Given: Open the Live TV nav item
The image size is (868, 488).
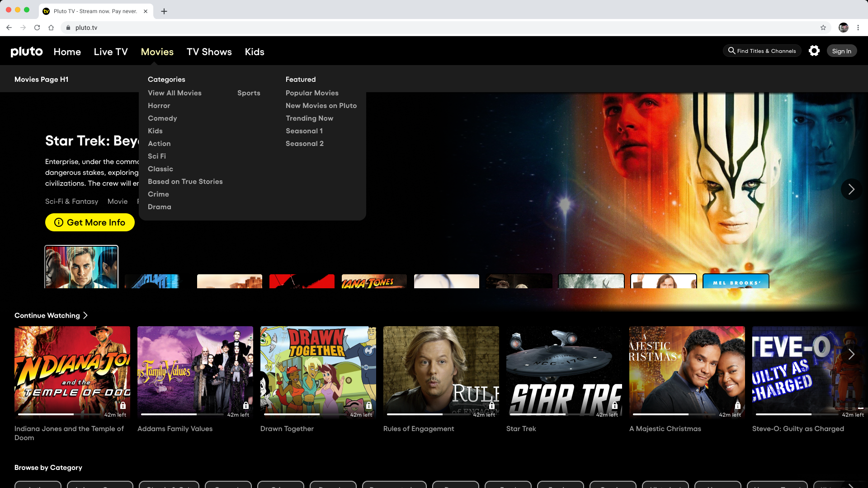Looking at the screenshot, I should point(111,52).
